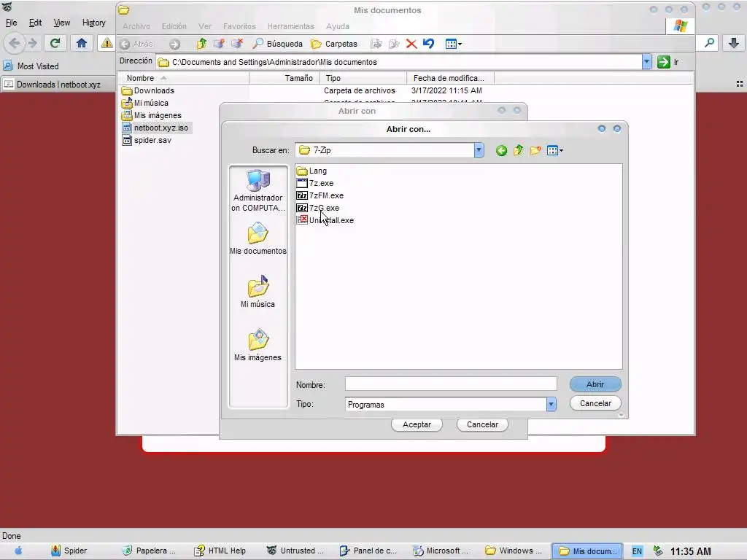Screen dimensions: 747x560
Task: Click up-folder icon in Explorer toolbar
Action: click(x=201, y=44)
